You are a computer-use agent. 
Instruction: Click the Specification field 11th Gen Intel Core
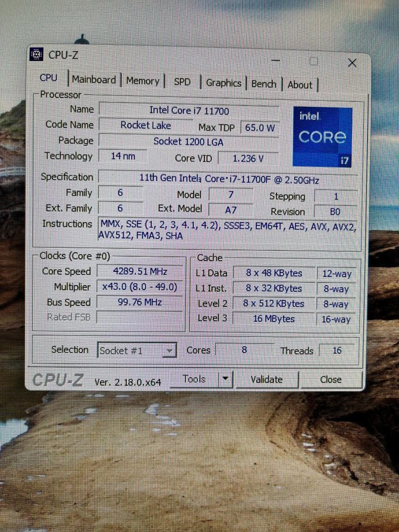(x=228, y=178)
